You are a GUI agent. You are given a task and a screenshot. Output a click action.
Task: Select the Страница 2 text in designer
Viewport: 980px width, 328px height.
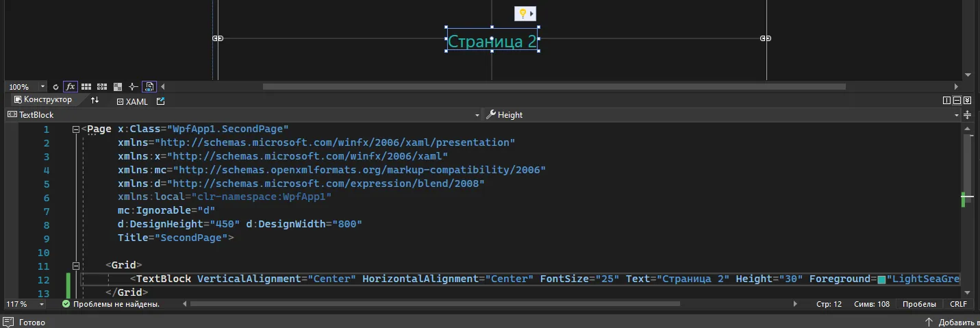coord(492,41)
